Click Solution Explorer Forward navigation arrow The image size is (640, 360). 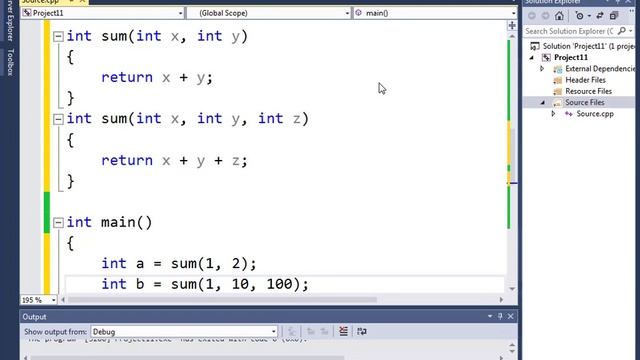pyautogui.click(x=545, y=16)
